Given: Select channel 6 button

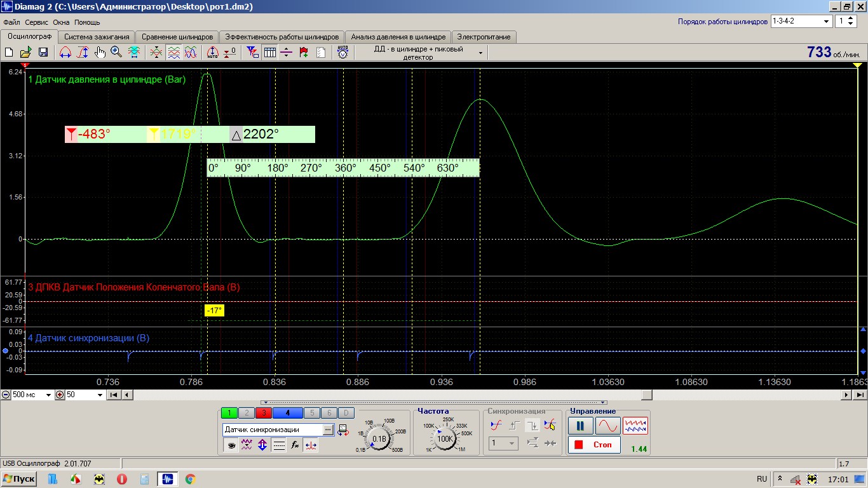Looking at the screenshot, I should click(x=329, y=413).
